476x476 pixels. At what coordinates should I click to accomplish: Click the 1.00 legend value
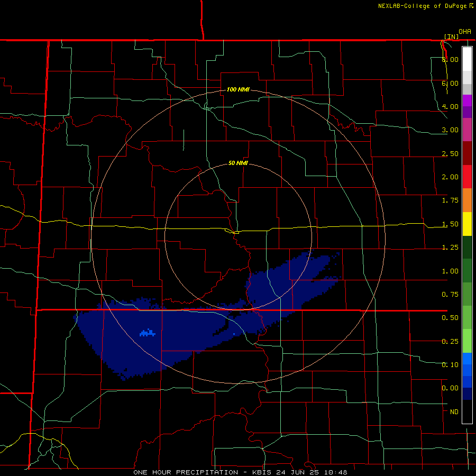click(x=450, y=271)
